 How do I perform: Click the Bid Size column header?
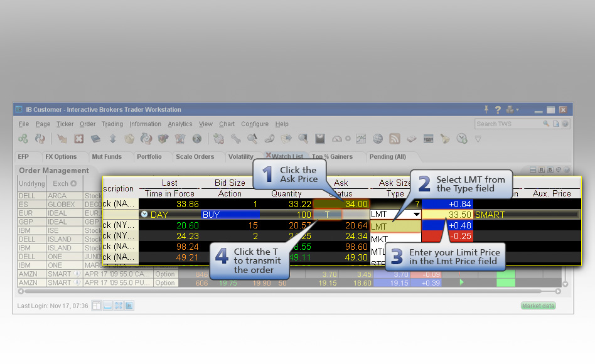pos(230,183)
